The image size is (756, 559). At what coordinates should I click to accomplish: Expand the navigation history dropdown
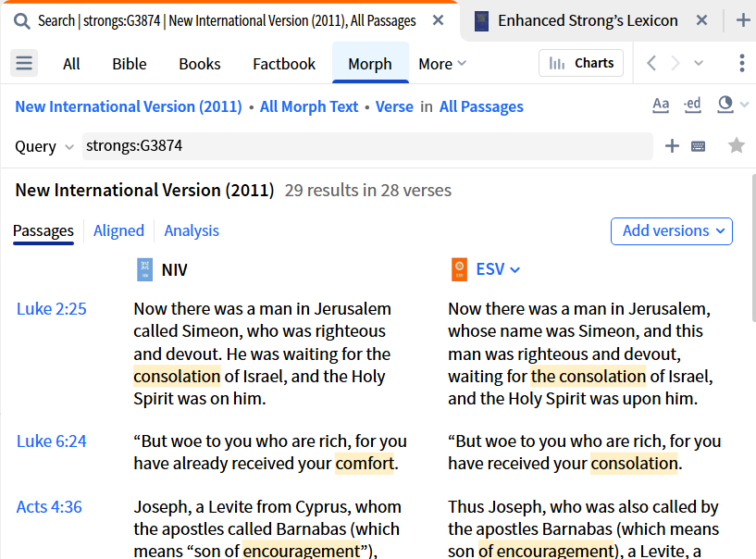click(x=699, y=63)
